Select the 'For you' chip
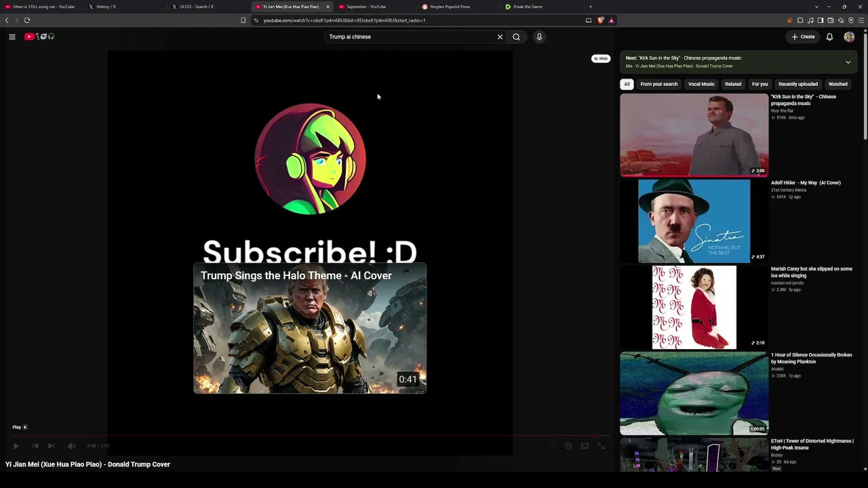This screenshot has height=488, width=868. click(x=759, y=84)
